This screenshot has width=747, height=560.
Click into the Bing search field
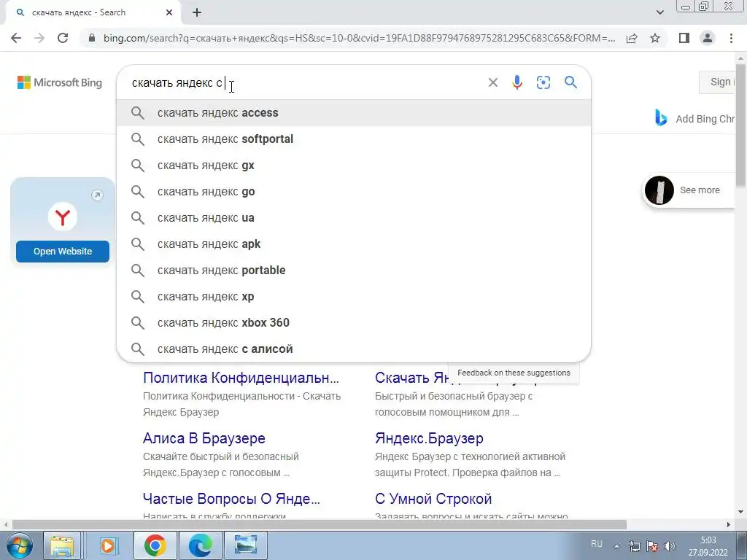click(305, 82)
